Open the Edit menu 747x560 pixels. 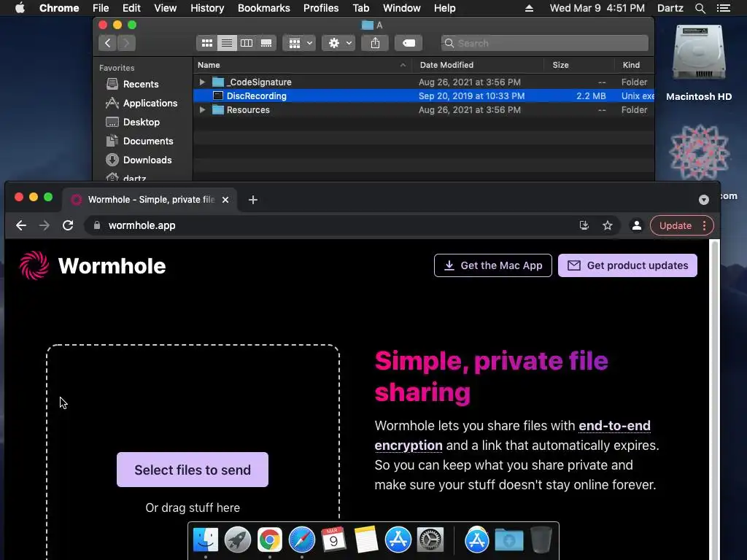click(131, 8)
